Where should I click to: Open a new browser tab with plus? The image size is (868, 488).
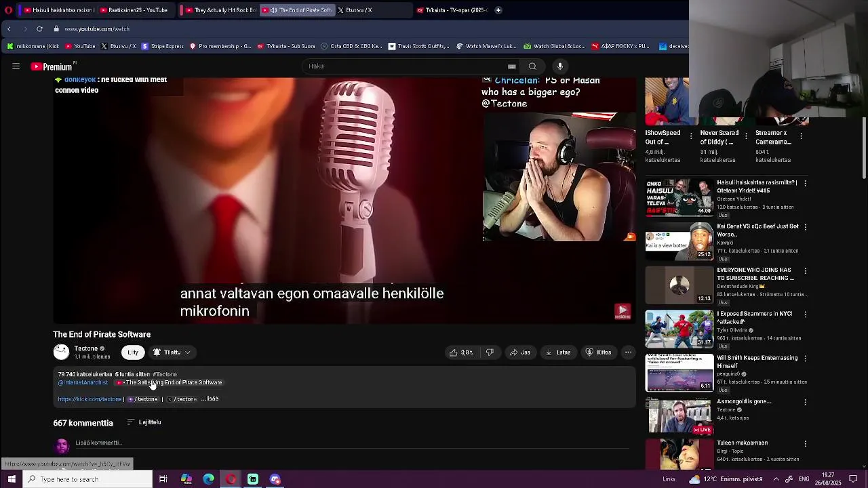click(498, 10)
